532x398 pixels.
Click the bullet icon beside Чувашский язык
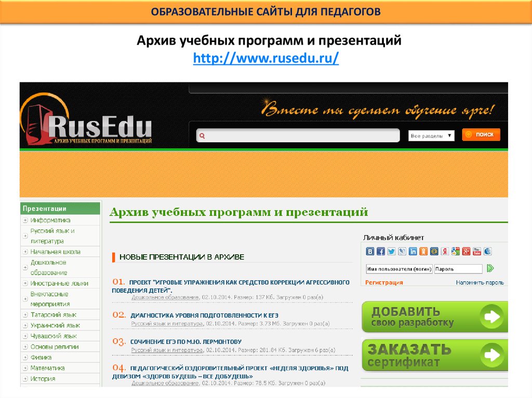coord(25,336)
